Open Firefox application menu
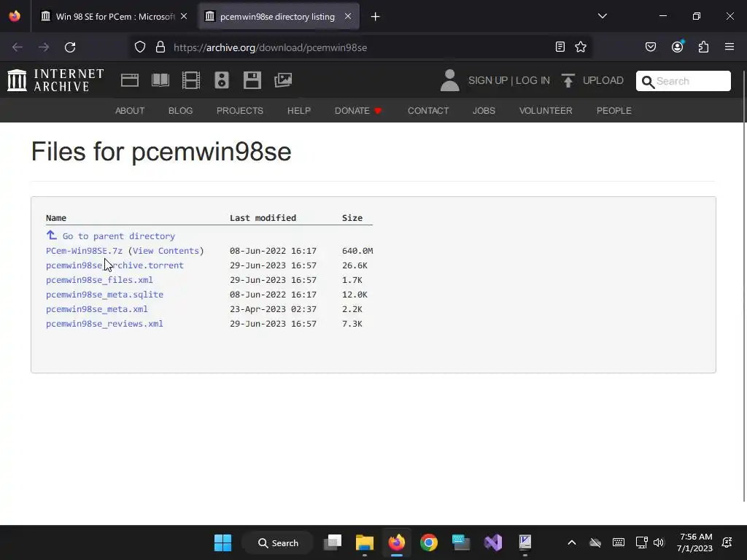Screen dimensions: 747x560 (x=729, y=47)
